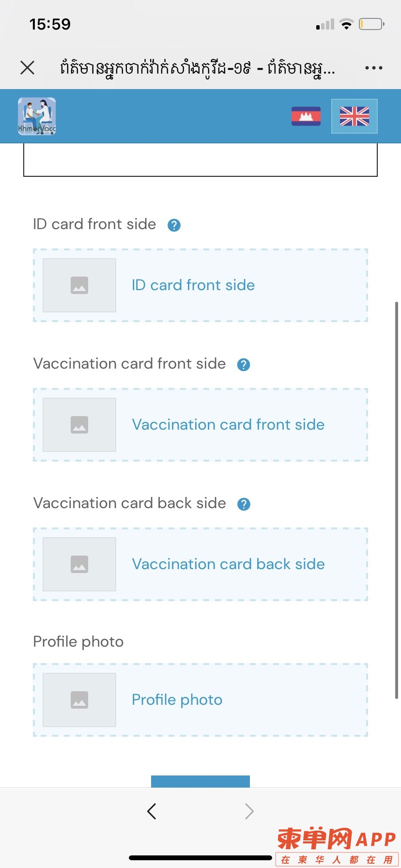Show help for ID card front side

174,225
